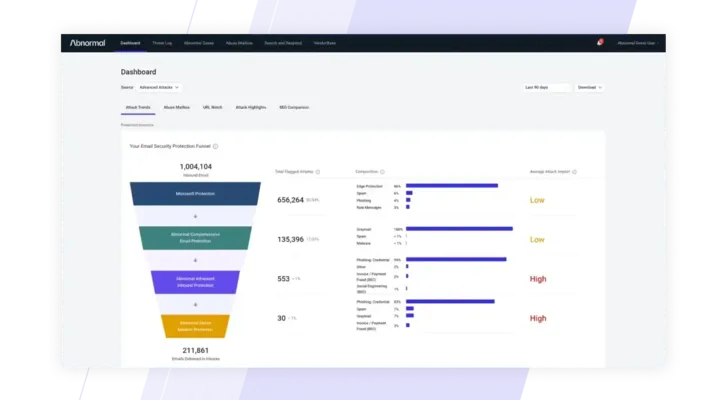Switch to the Attack Highlights tab
Screen dimensions: 720x400
pos(251,107)
